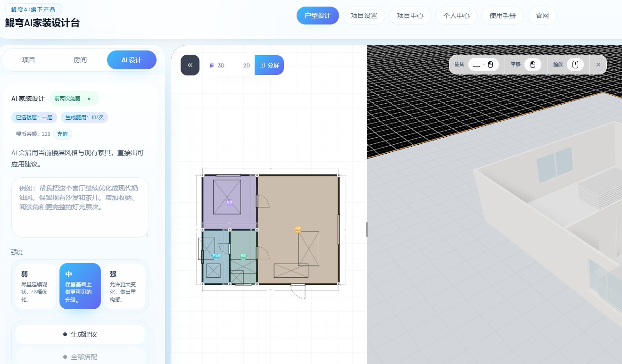Open the 户型设计 top navigation tab
The height and width of the screenshot is (364, 622).
click(317, 16)
